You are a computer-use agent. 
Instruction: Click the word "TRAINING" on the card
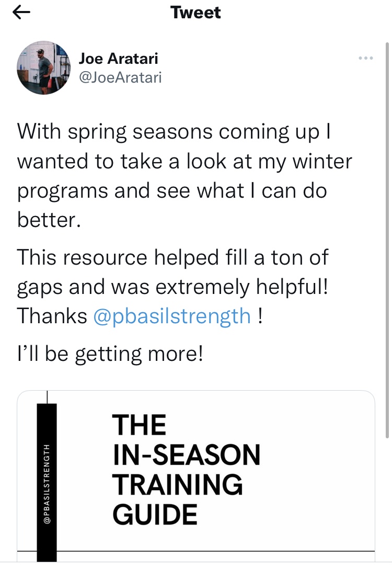pyautogui.click(x=178, y=484)
